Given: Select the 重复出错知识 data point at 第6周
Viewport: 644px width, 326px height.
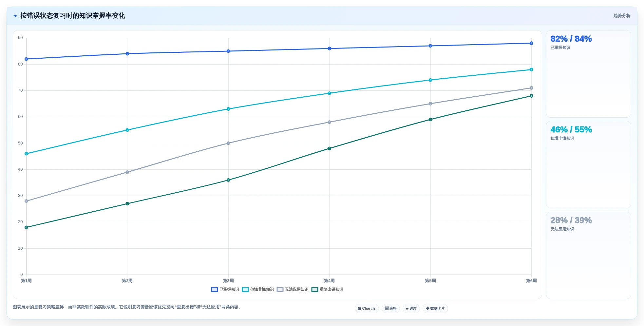Looking at the screenshot, I should [x=531, y=96].
